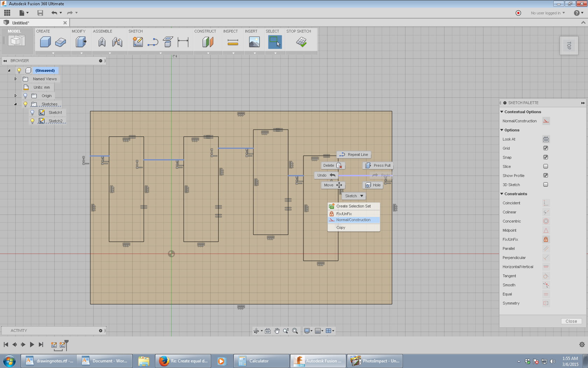
Task: Click the Pan hand icon in navigation bar
Action: (277, 331)
